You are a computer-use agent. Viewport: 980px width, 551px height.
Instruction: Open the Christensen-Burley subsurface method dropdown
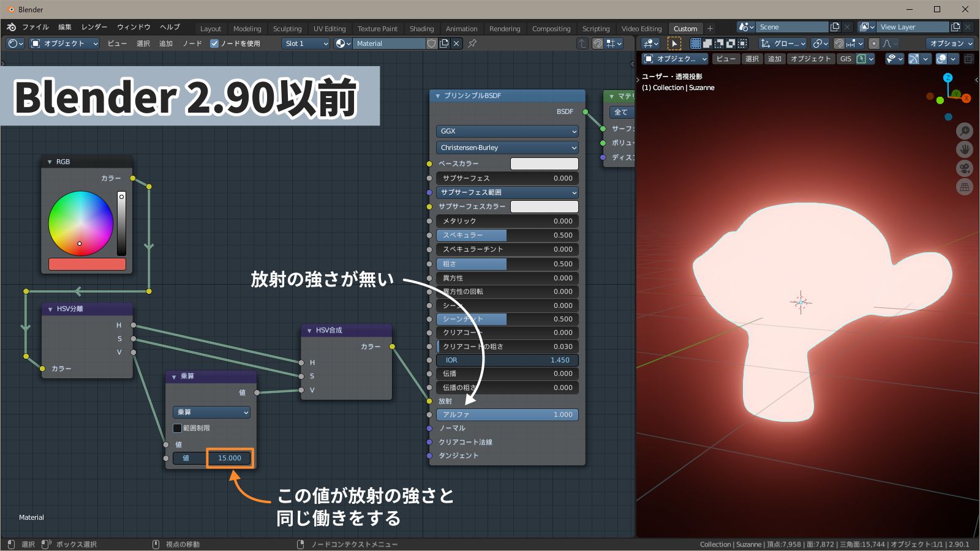[x=507, y=148]
